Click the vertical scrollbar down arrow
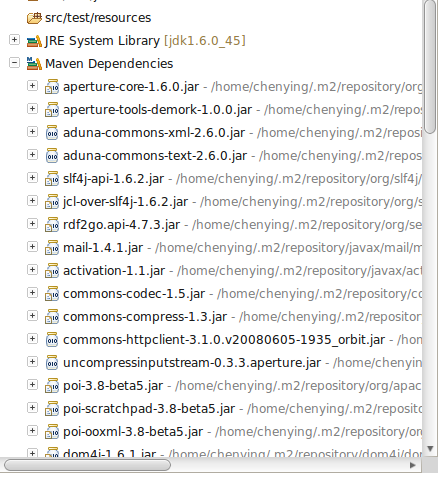This screenshot has height=478, width=442. [x=430, y=449]
